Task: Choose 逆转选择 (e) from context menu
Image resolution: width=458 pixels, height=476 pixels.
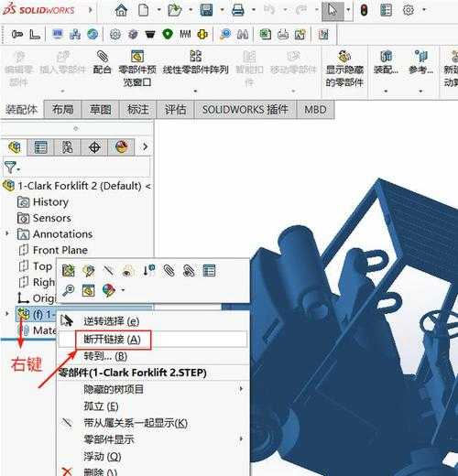Action: [x=153, y=321]
